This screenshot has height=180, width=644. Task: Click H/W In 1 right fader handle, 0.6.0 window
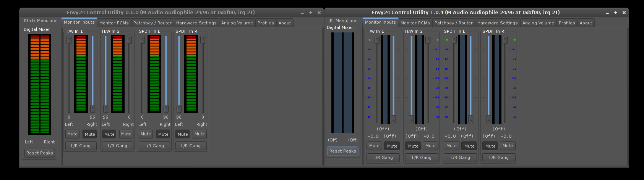pos(92,109)
